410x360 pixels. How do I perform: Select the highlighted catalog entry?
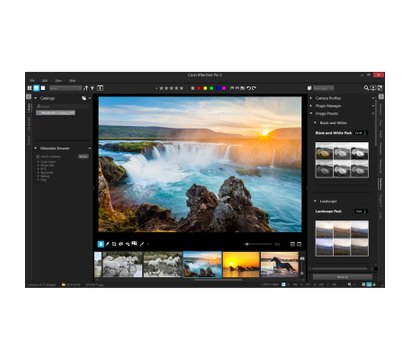[56, 113]
